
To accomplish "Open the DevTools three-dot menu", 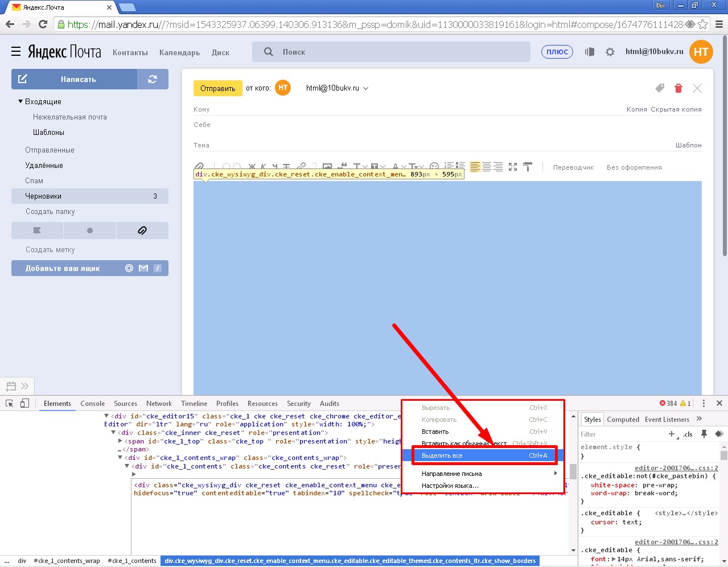I will click(x=704, y=403).
